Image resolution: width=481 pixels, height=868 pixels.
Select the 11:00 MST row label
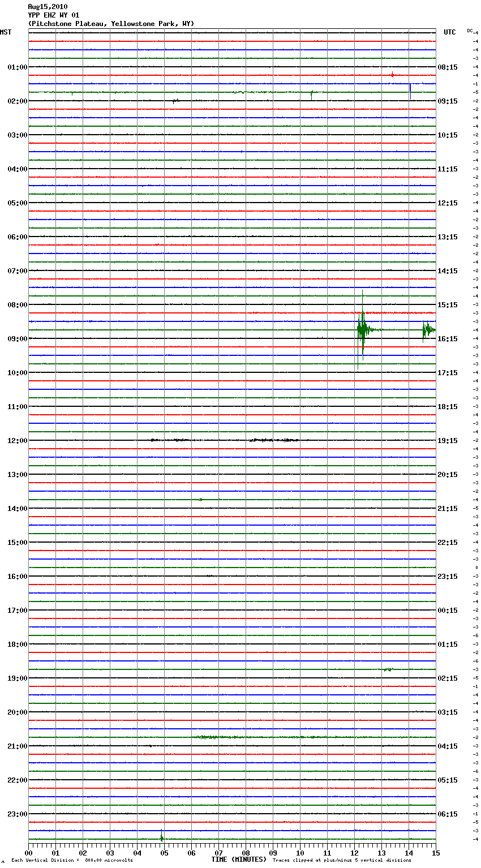pos(18,407)
